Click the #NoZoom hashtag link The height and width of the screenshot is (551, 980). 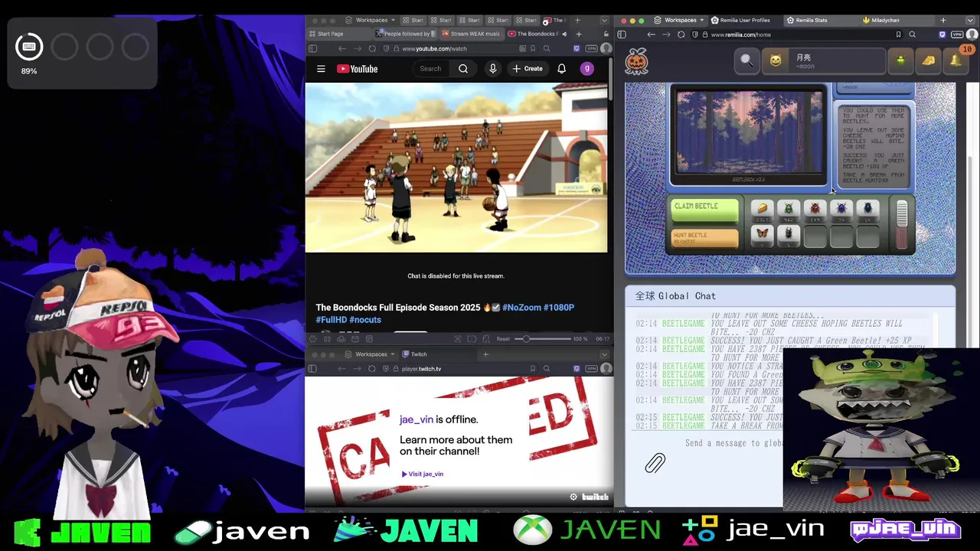(x=521, y=308)
